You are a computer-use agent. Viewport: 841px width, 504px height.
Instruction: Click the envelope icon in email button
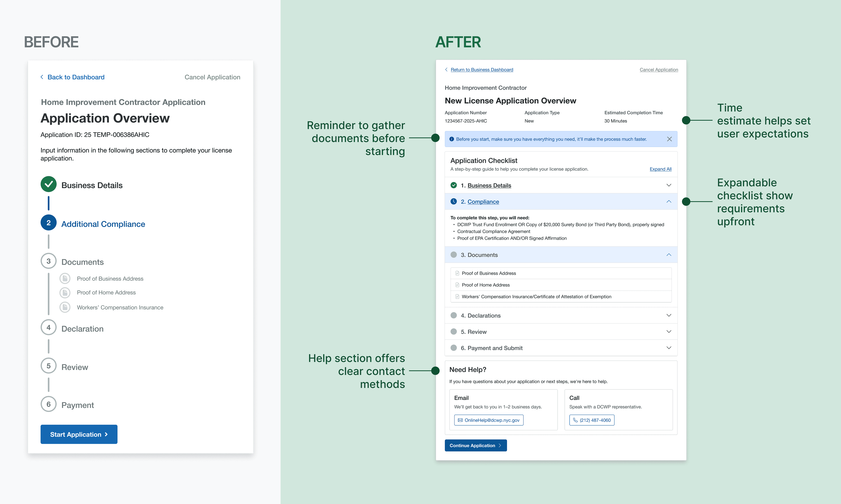[x=460, y=420]
